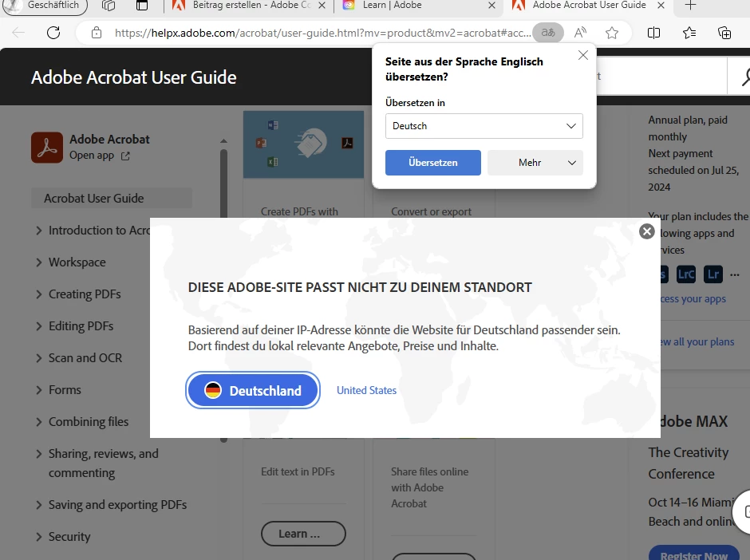The image size is (750, 560).
Task: Click Share files online with Adobe Acrobat text
Action: 429,487
